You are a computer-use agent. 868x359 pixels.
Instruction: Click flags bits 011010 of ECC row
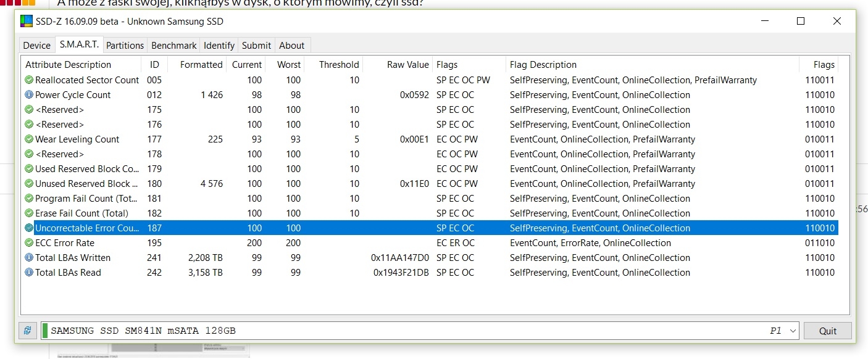(x=820, y=243)
